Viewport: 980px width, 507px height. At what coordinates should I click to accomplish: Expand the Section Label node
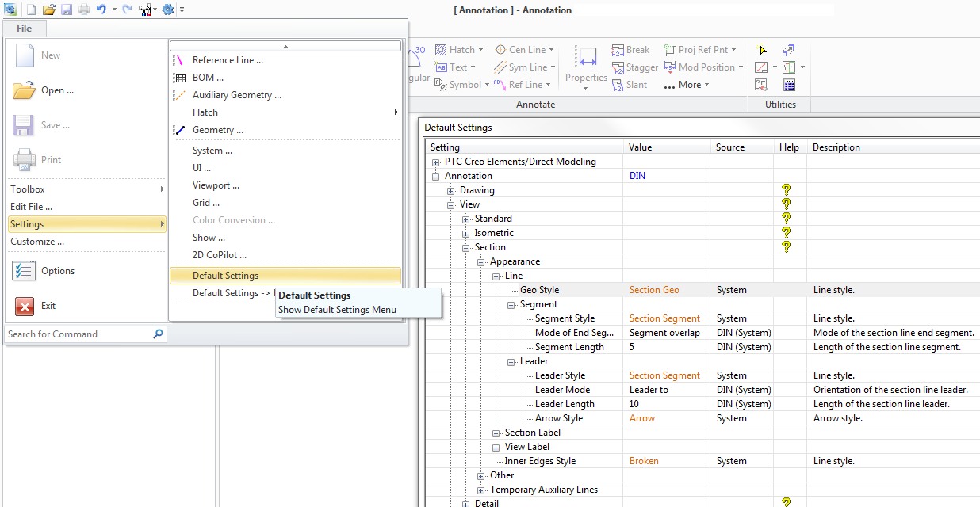(496, 433)
